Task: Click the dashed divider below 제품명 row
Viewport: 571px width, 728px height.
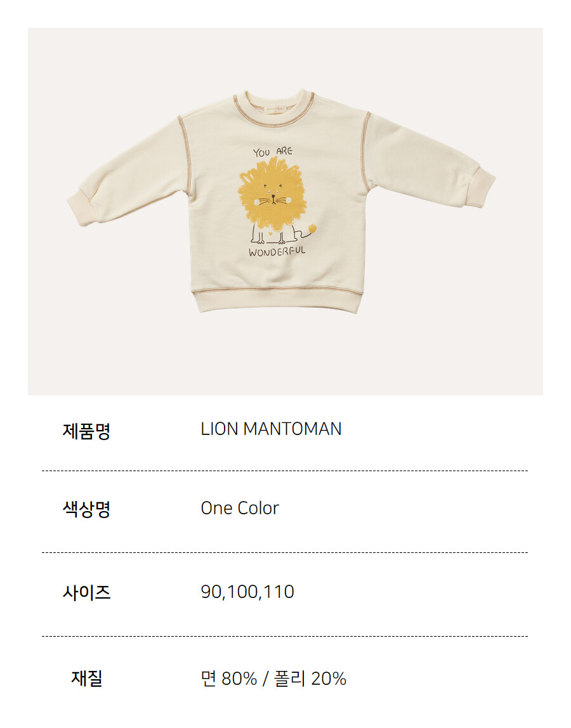Action: pyautogui.click(x=285, y=471)
